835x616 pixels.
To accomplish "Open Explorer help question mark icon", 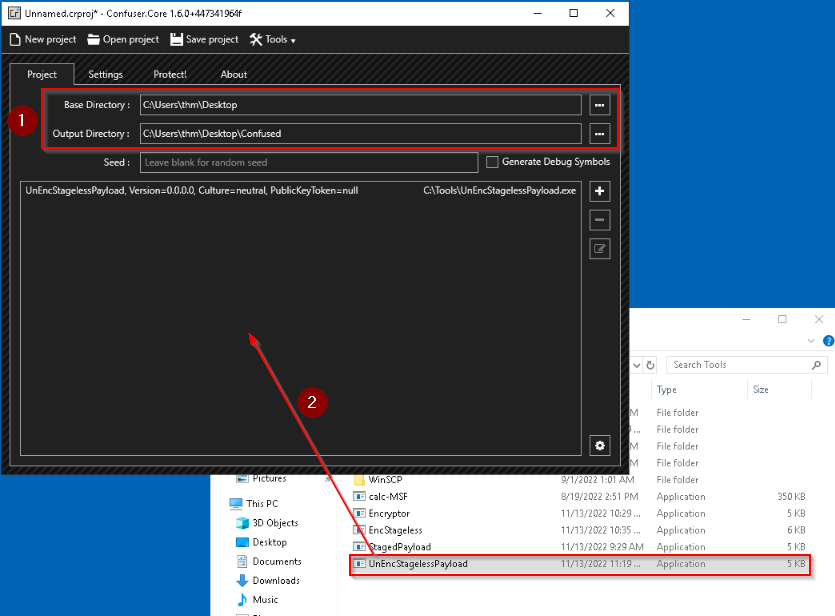I will click(x=829, y=341).
